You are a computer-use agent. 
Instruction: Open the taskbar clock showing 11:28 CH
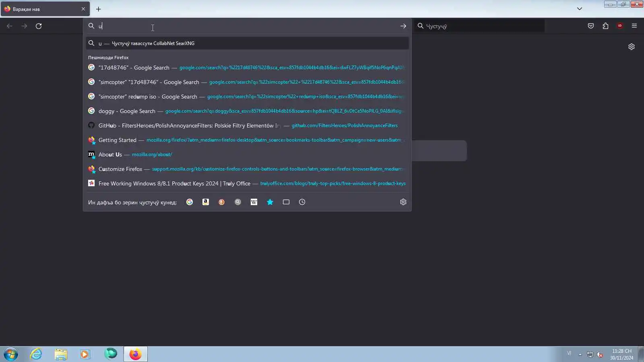pyautogui.click(x=621, y=354)
